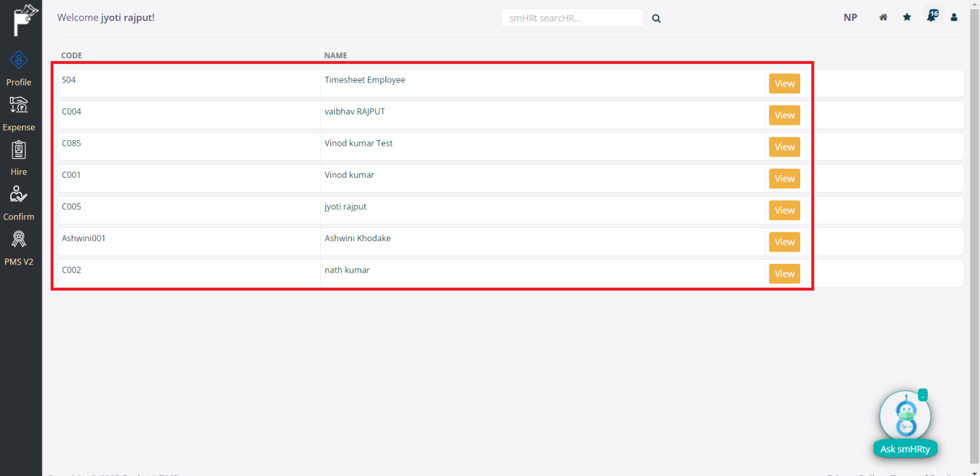Go to the Hire module
Image resolution: width=980 pixels, height=476 pixels.
point(19,159)
